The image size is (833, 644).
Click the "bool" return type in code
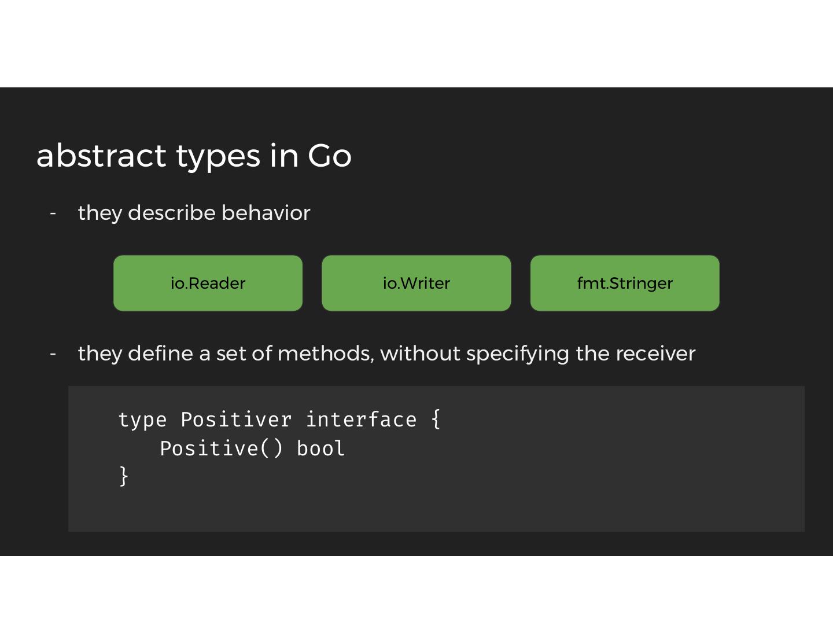320,448
